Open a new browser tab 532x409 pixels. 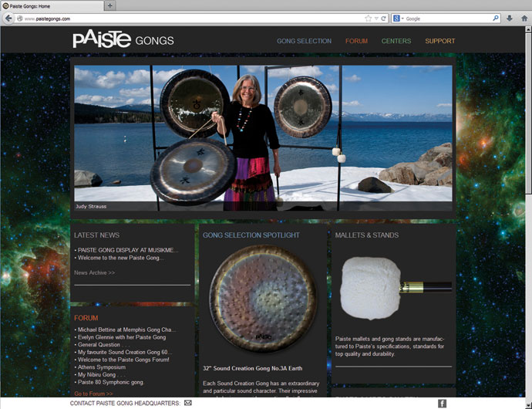pyautogui.click(x=110, y=5)
